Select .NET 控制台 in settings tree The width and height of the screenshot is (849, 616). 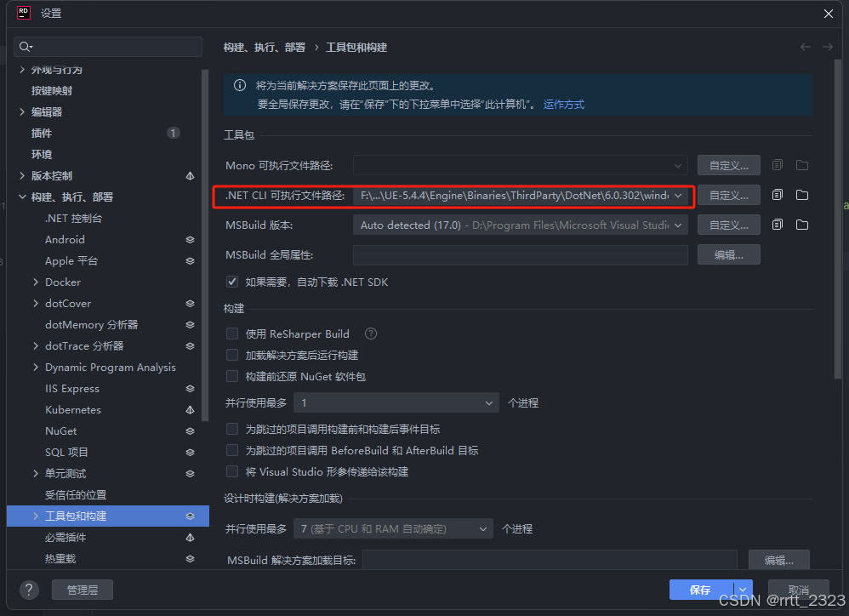tap(74, 218)
